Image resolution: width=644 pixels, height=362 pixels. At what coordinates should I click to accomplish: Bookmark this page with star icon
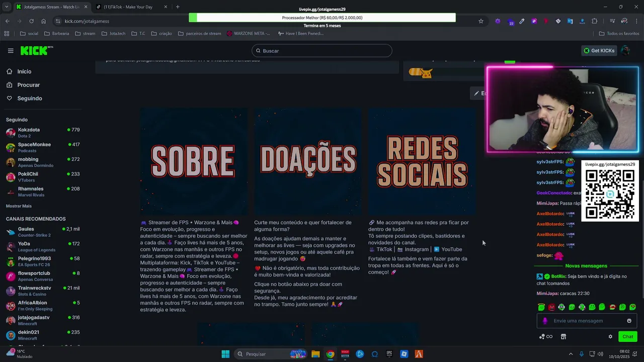coord(481,21)
